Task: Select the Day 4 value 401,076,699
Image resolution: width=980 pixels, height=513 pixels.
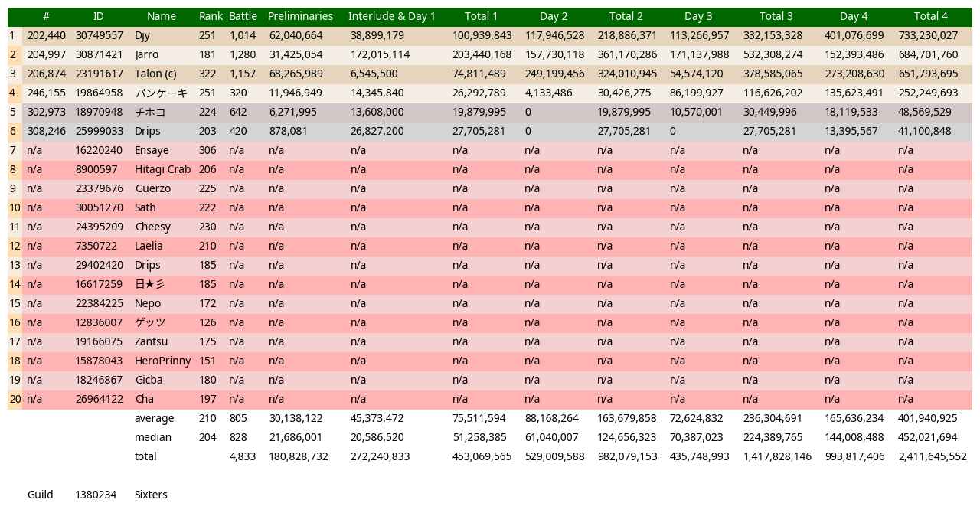Action: click(x=854, y=35)
